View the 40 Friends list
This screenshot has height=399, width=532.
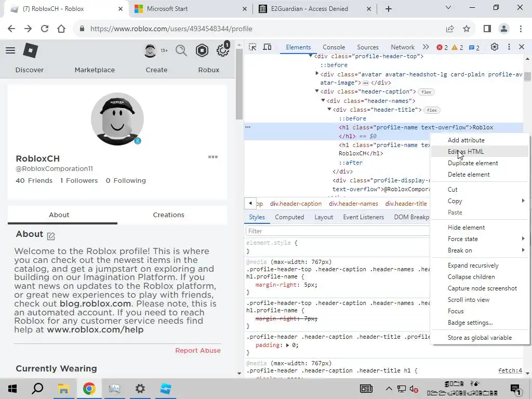(x=34, y=180)
